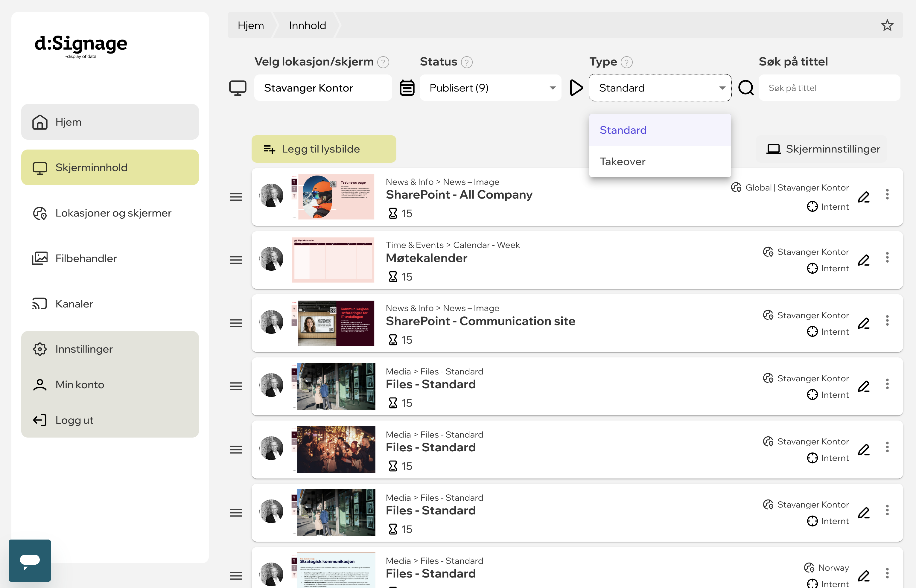Image resolution: width=916 pixels, height=588 pixels.
Task: Click the favorite star icon in breadcrumb bar
Action: (887, 25)
